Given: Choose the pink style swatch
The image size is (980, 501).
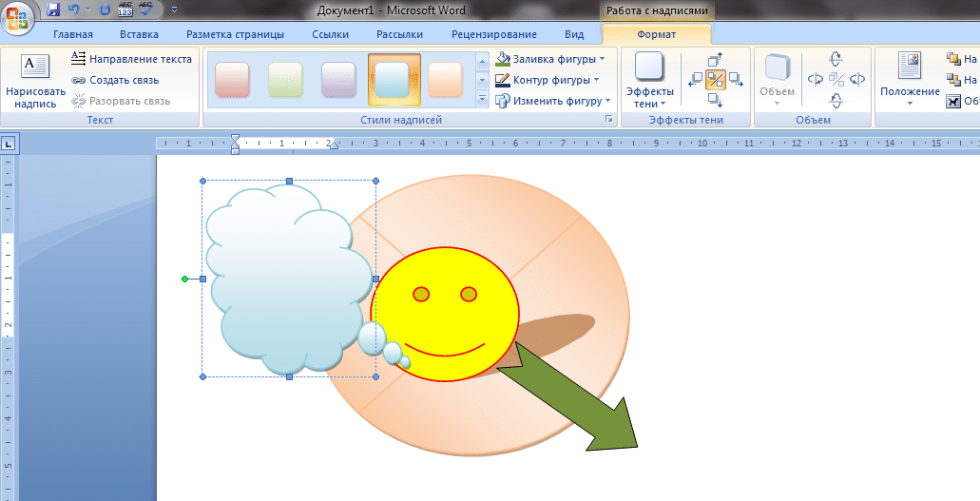Looking at the screenshot, I should click(233, 80).
